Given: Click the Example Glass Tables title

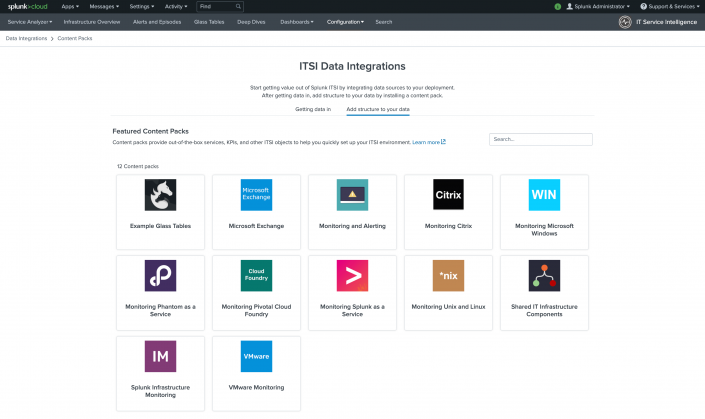Looking at the screenshot, I should click(160, 226).
